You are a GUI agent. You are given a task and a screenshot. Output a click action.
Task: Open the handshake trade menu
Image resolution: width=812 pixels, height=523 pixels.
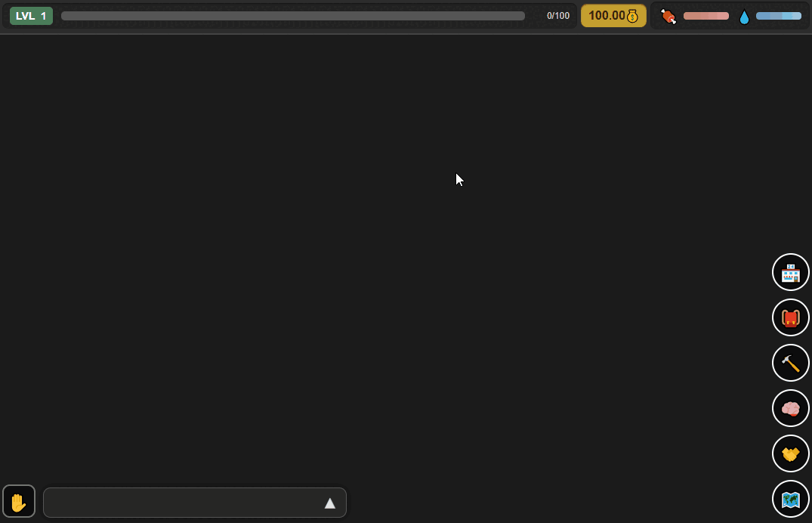point(790,453)
